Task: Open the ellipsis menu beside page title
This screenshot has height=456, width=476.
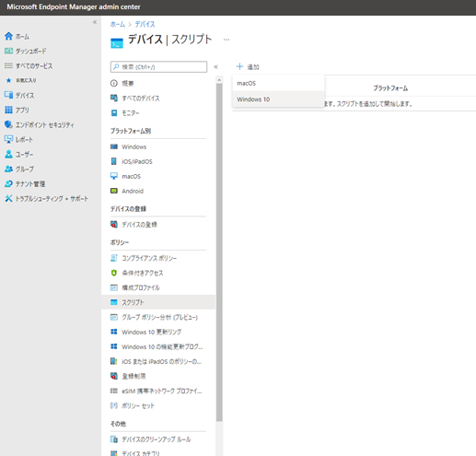Action: coord(226,40)
